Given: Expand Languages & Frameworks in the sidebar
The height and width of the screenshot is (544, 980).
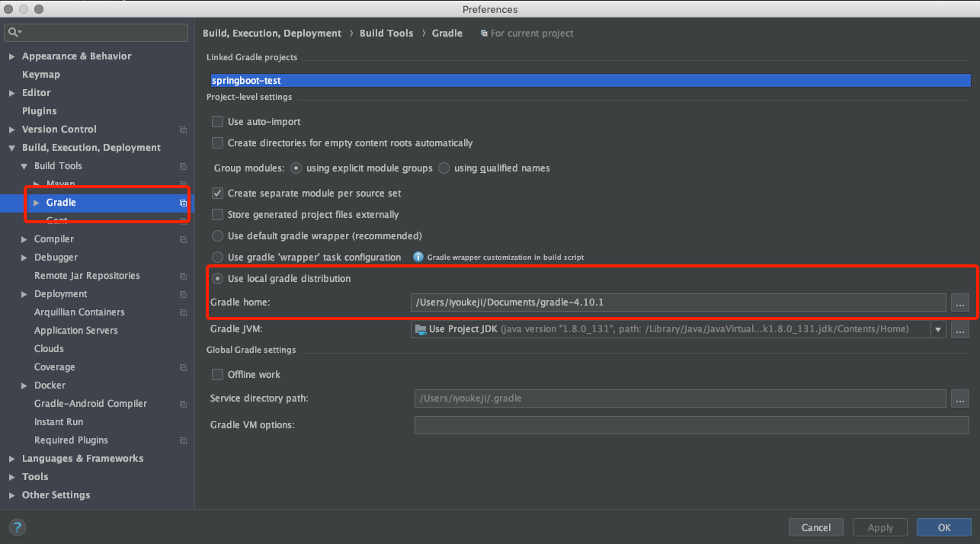Looking at the screenshot, I should pyautogui.click(x=11, y=458).
